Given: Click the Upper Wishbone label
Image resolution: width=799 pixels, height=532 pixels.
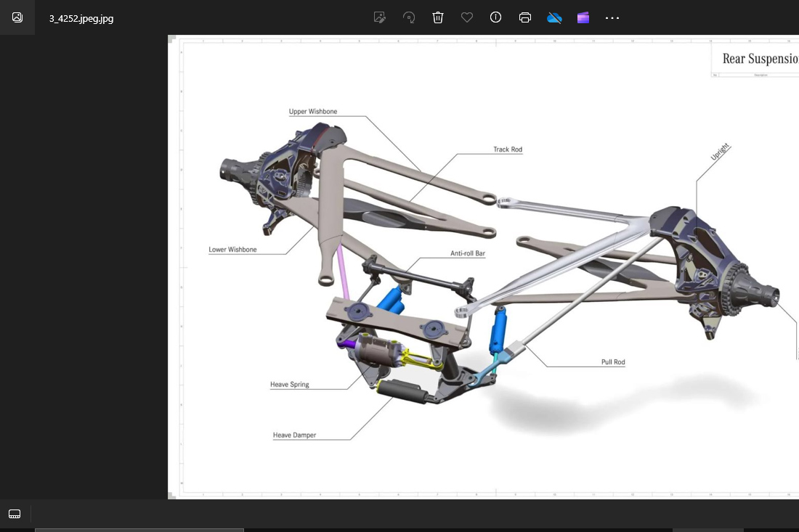Looking at the screenshot, I should (313, 112).
